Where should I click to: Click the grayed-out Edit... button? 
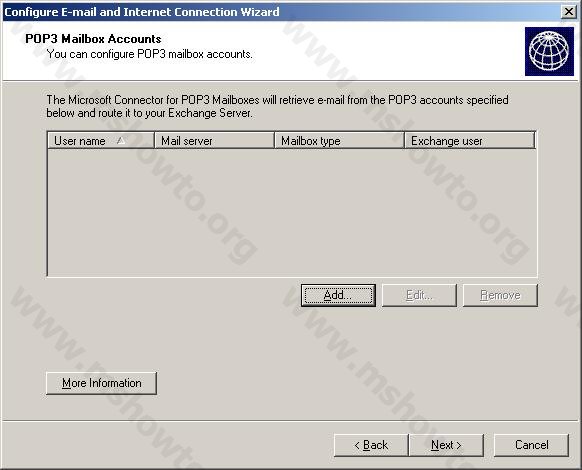[x=419, y=296]
